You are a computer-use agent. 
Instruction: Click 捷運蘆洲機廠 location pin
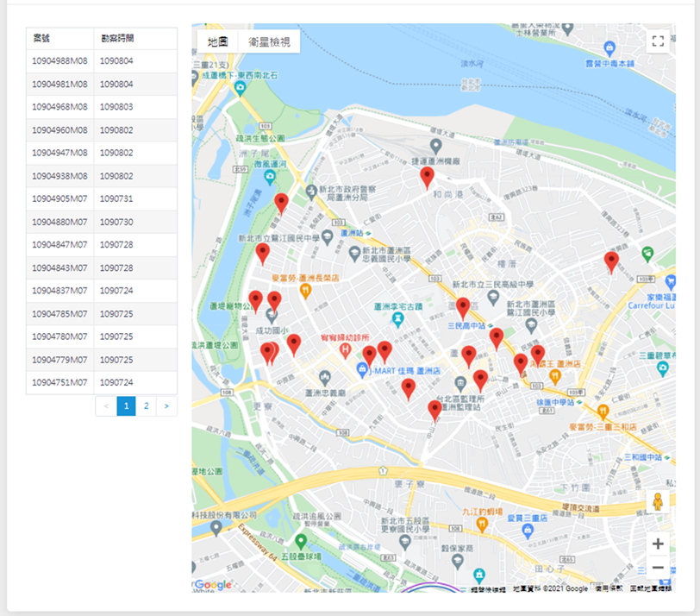435,146
